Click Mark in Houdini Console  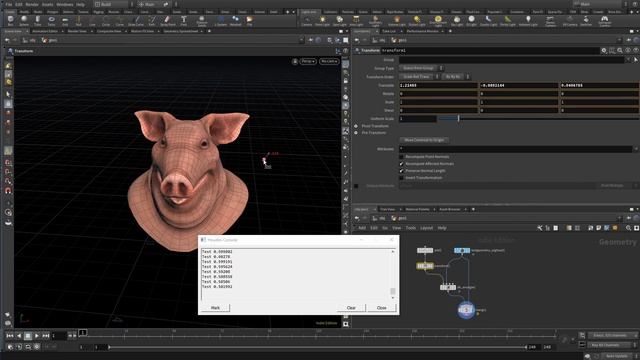[215, 308]
